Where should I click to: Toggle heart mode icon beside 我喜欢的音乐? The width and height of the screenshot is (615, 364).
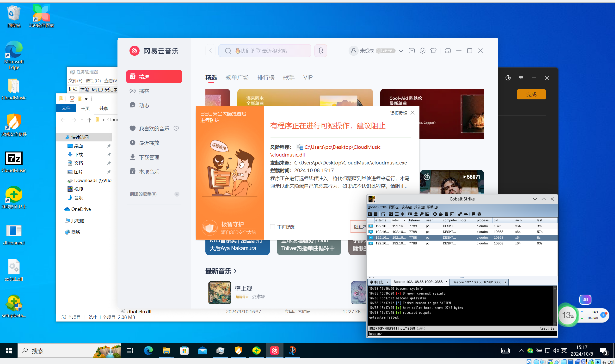point(176,128)
